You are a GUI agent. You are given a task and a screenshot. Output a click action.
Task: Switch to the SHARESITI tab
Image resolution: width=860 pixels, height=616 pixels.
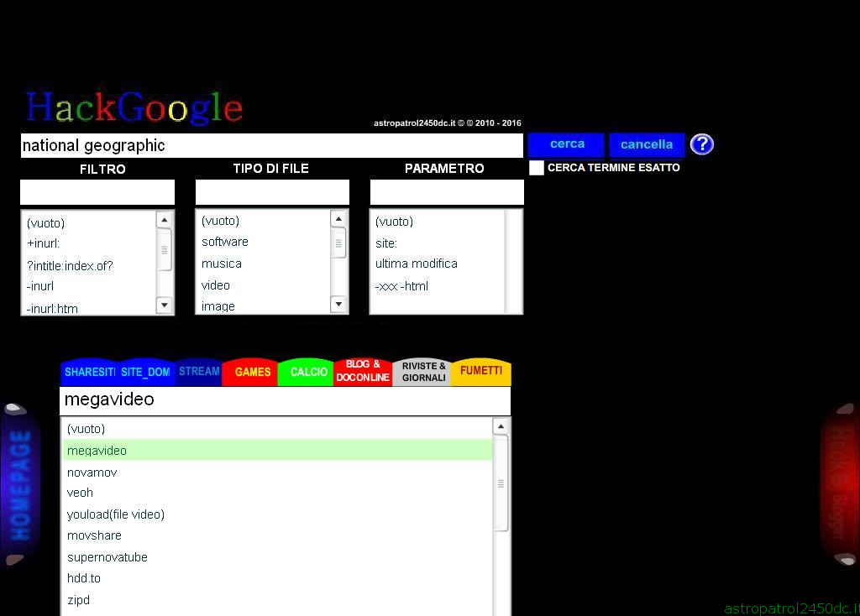(x=89, y=372)
